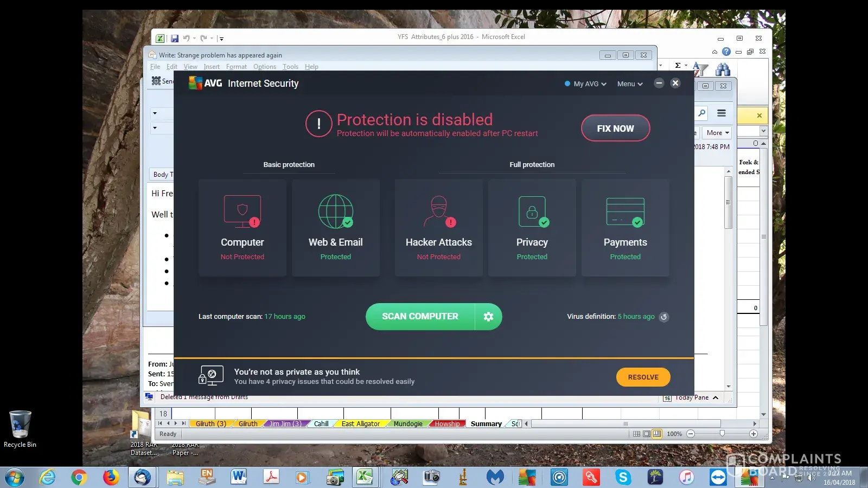Open the Options menu in the Write window
Screen dimensions: 868x488
[x=265, y=67]
